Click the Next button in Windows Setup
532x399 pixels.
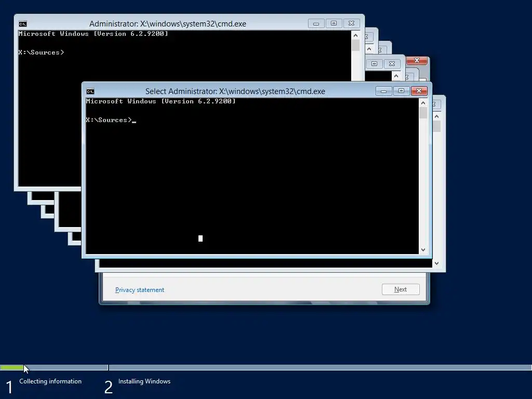[401, 289]
